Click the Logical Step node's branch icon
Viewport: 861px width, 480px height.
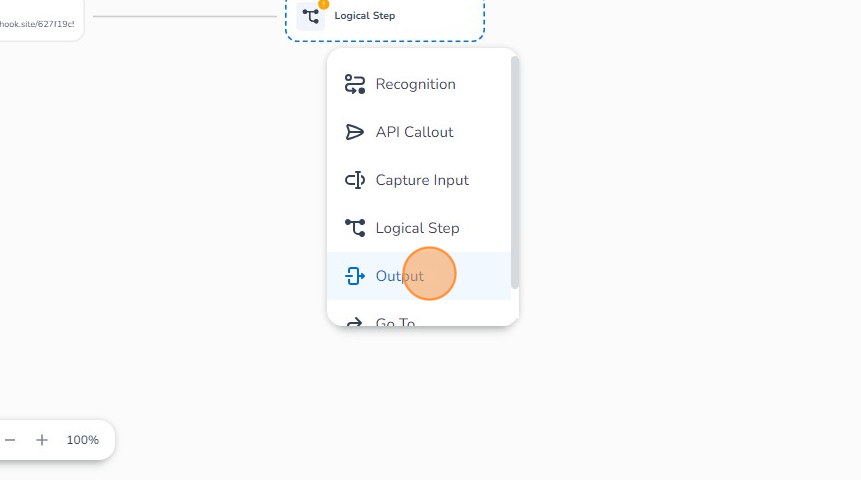[311, 16]
